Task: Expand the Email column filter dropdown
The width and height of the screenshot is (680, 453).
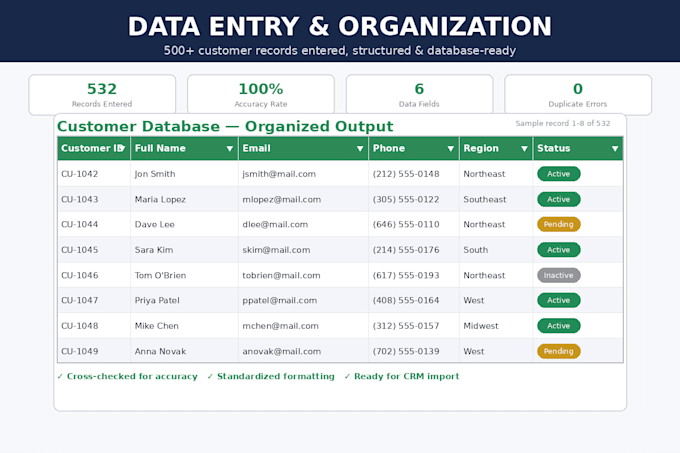Action: point(360,149)
